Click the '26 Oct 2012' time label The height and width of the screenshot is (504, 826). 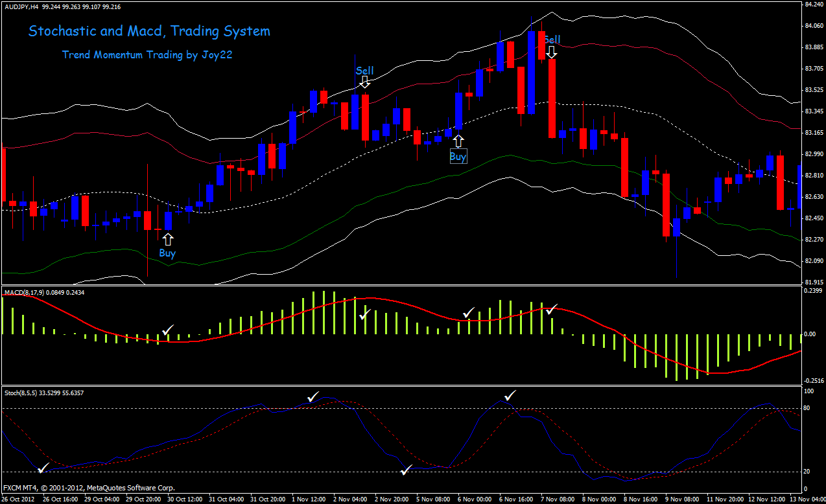click(x=19, y=499)
